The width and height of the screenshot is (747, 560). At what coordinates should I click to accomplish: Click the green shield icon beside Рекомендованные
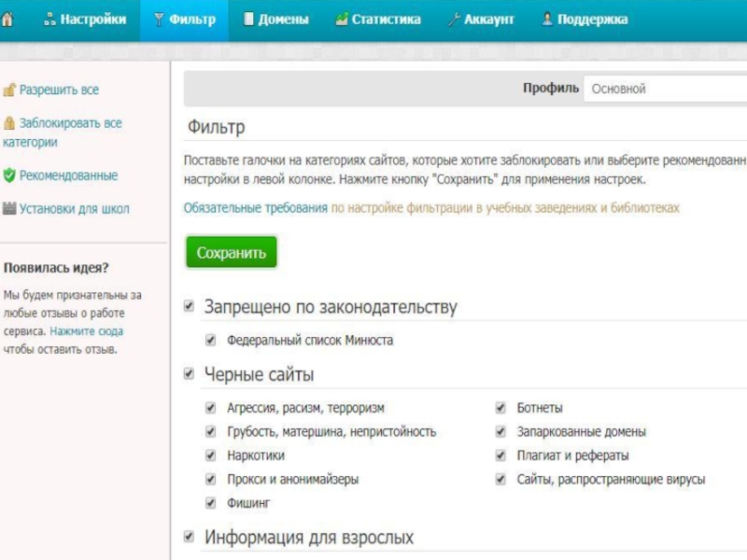9,175
